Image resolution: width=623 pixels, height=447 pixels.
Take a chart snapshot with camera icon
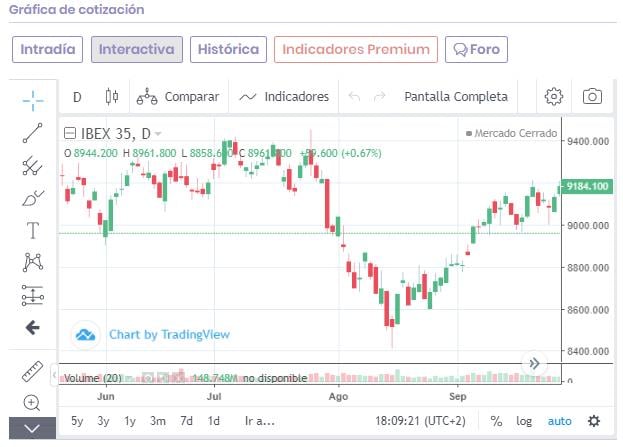[x=593, y=97]
